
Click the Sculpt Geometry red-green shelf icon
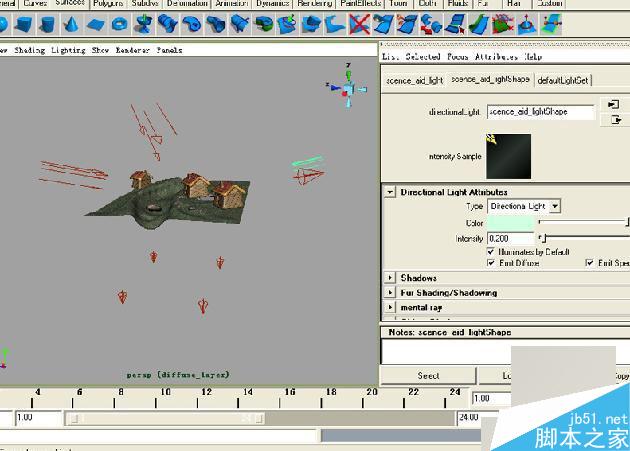pos(502,24)
